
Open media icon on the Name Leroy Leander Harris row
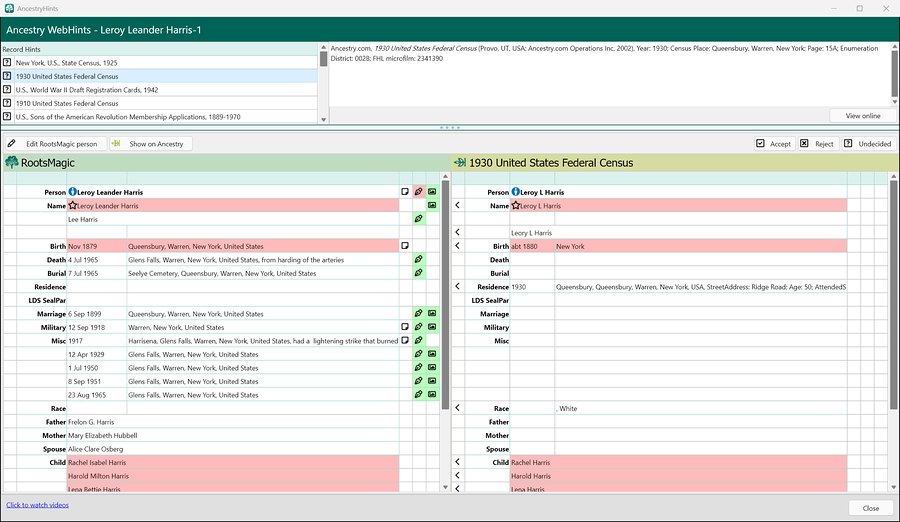tap(432, 206)
